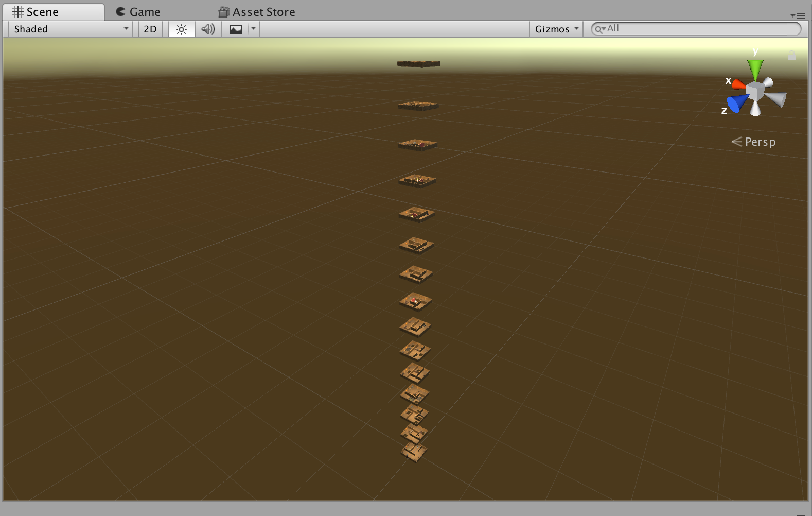This screenshot has width=812, height=516.
Task: Open the Asset Store tab
Action: 257,12
